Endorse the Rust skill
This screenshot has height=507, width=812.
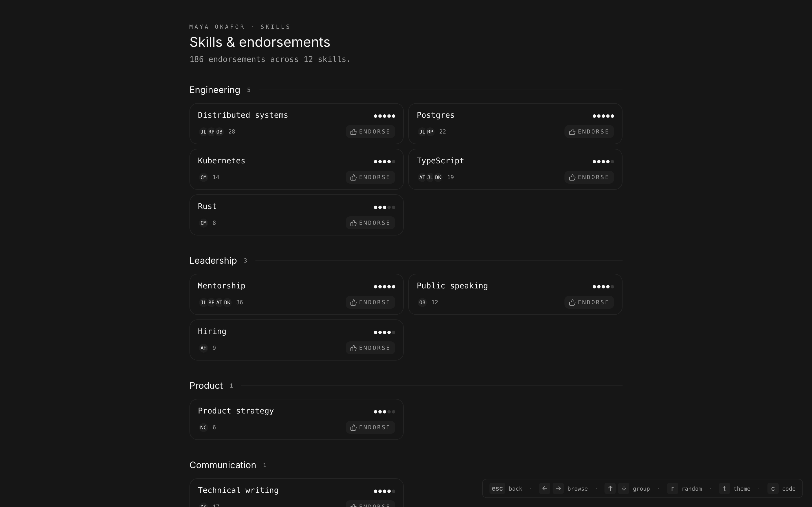click(x=370, y=223)
